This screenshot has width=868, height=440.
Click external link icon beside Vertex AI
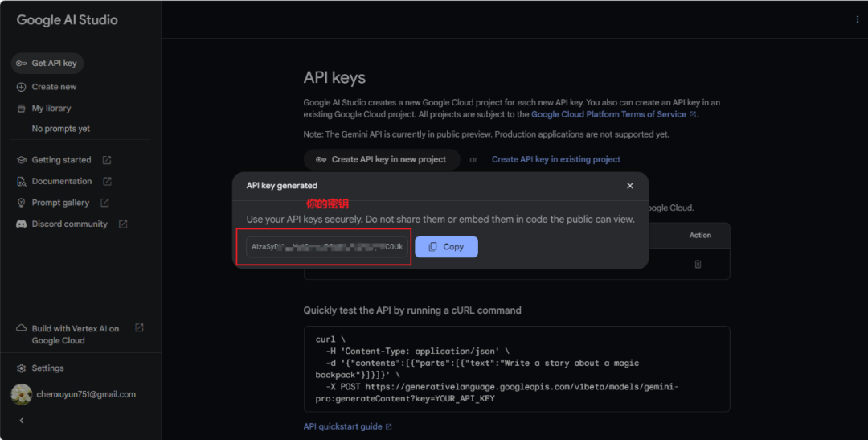coord(140,328)
